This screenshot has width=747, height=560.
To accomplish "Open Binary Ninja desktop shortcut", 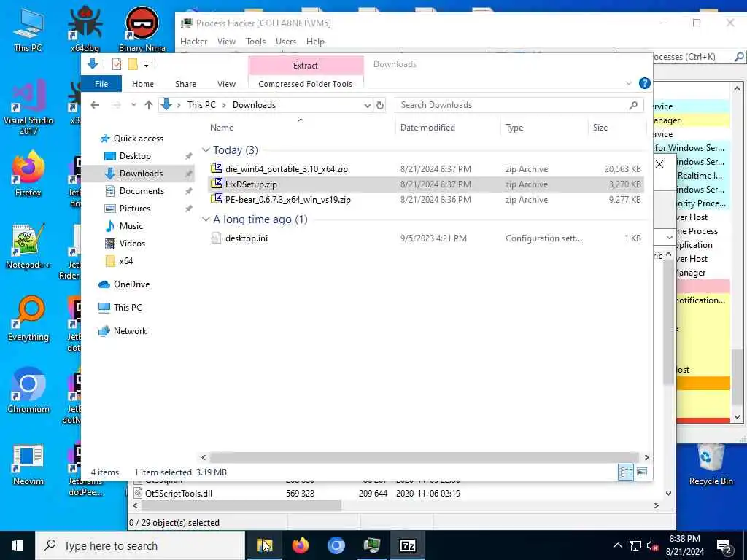I will click(x=142, y=29).
